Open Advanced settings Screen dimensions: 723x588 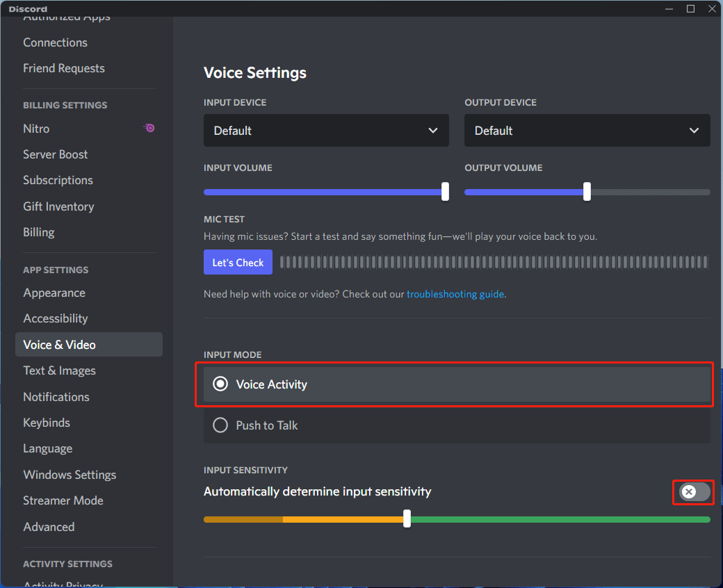click(x=49, y=527)
